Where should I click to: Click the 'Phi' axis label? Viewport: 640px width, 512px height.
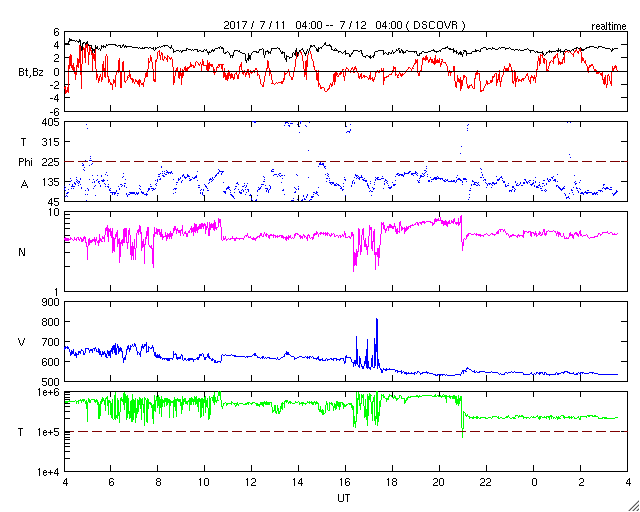point(25,162)
